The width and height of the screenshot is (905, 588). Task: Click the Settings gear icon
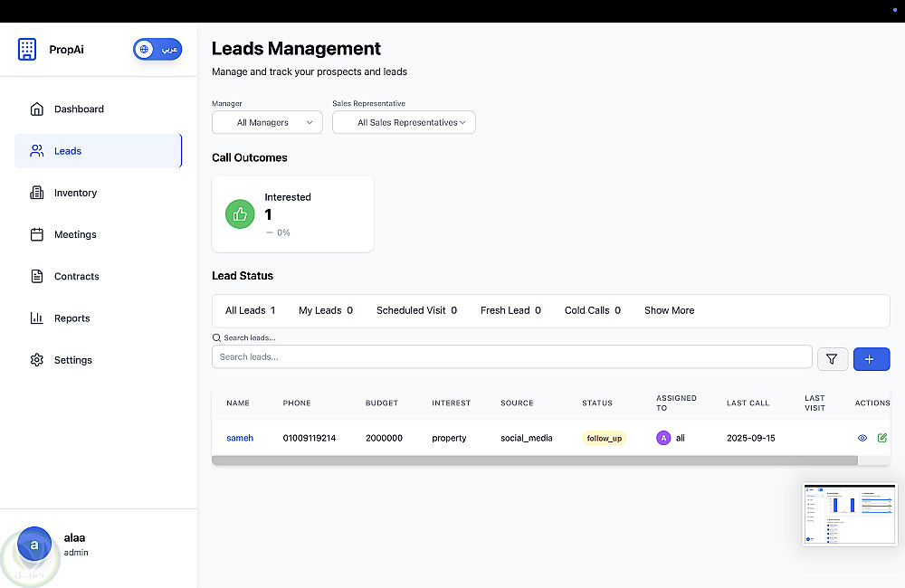37,360
